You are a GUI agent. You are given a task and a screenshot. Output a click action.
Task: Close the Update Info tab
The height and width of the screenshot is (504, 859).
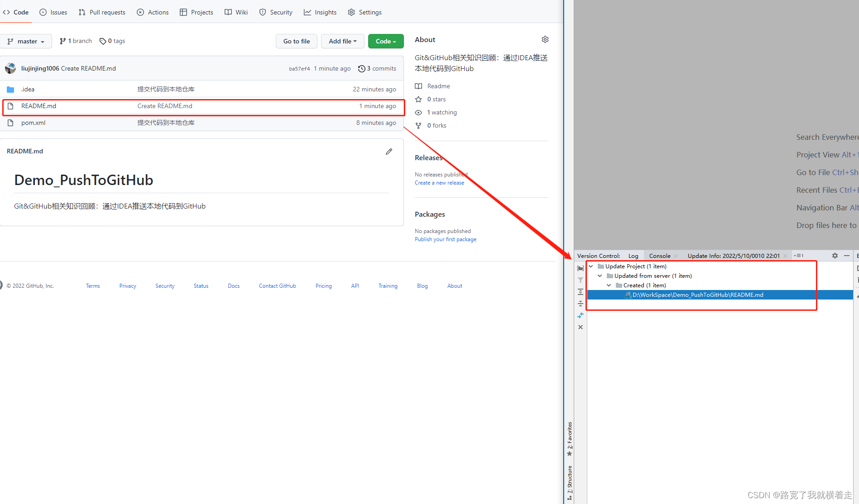click(785, 256)
